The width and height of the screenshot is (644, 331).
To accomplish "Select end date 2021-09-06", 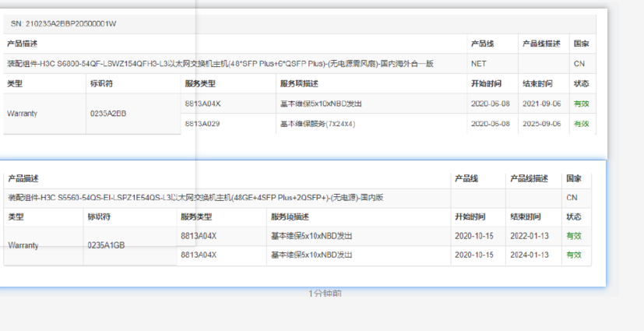I will pyautogui.click(x=541, y=104).
